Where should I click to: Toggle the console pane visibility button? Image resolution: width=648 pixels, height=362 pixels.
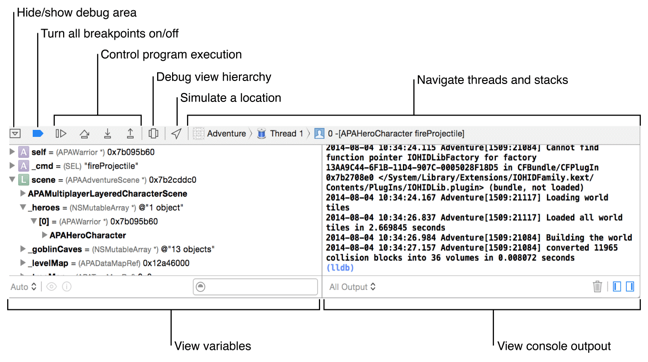(x=630, y=286)
